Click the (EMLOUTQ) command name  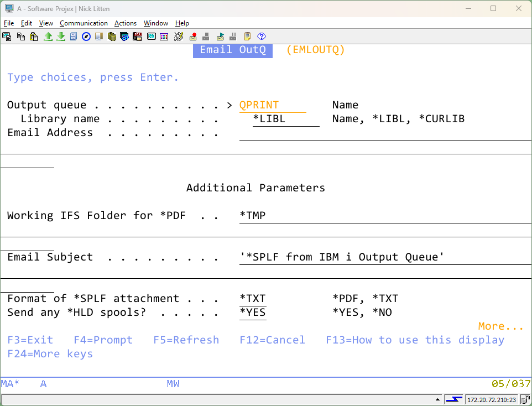tap(316, 50)
